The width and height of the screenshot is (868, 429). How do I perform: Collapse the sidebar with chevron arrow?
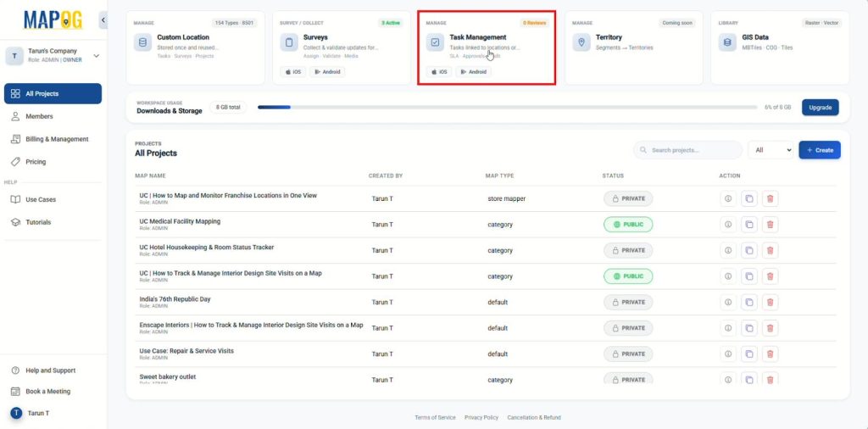(103, 20)
